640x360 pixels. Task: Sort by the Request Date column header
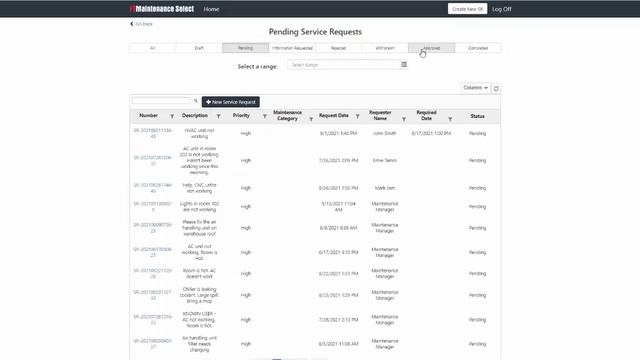[334, 116]
